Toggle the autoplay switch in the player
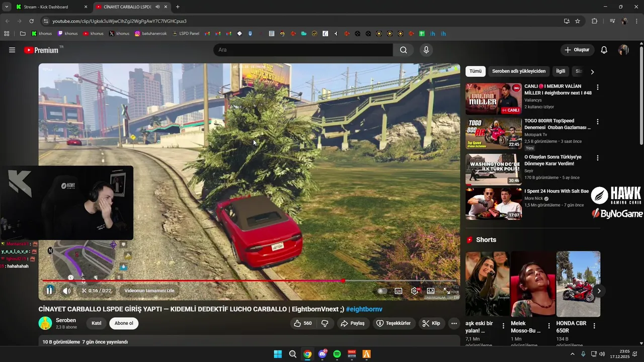This screenshot has width=644, height=362. [x=382, y=291]
